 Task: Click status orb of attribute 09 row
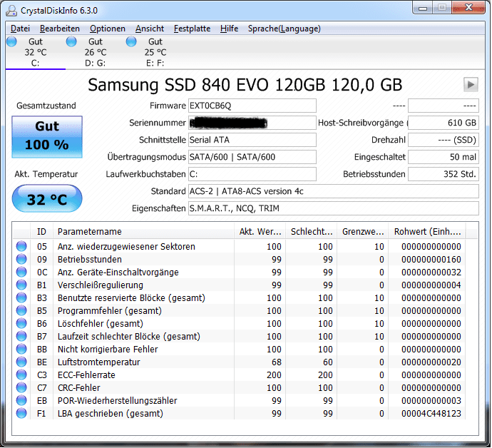pyautogui.click(x=21, y=260)
